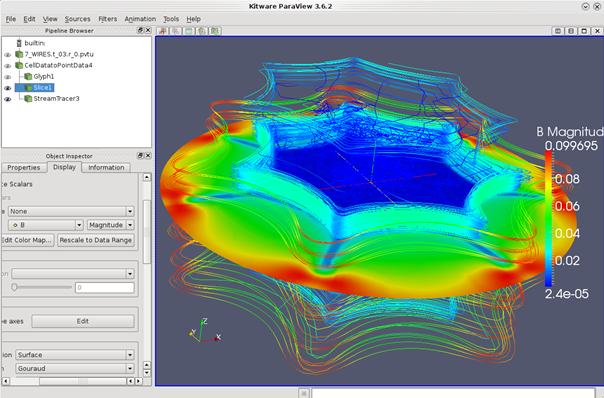Click the StreamTracer3 cube icon
Image resolution: width=604 pixels, height=398 pixels.
tap(28, 99)
